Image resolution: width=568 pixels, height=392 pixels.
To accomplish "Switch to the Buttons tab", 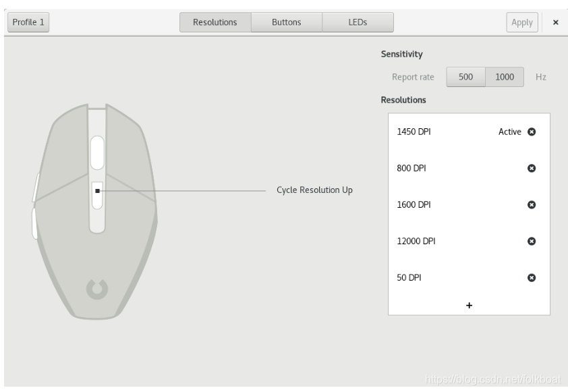I will pyautogui.click(x=287, y=22).
